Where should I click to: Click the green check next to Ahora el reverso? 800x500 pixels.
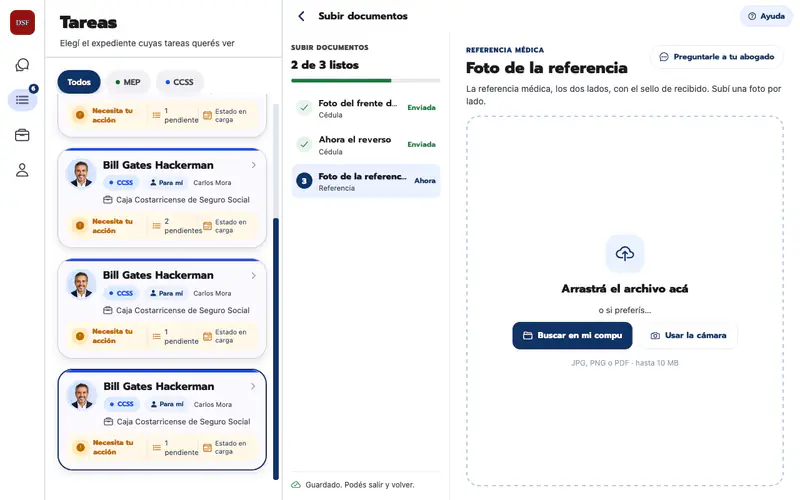304,144
